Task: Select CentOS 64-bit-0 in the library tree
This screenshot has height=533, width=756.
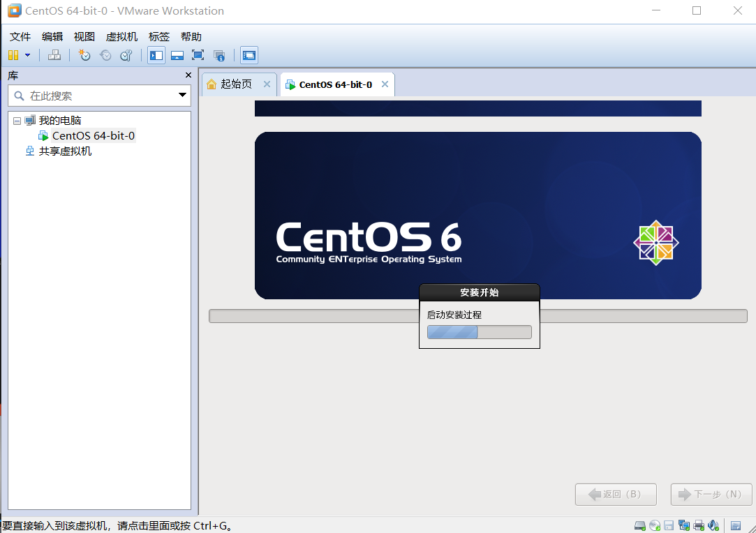Action: click(x=94, y=136)
